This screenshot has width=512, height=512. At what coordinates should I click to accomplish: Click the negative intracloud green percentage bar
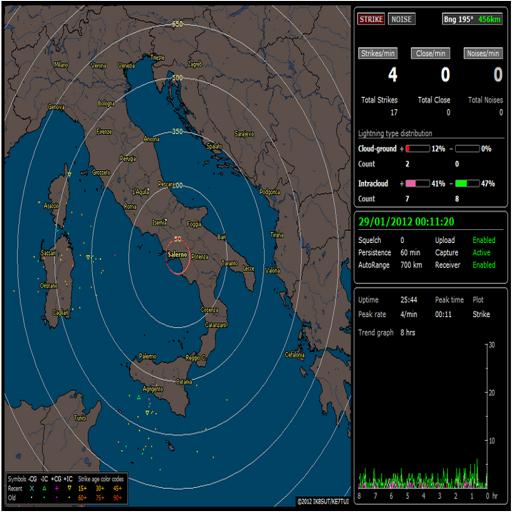[467, 183]
